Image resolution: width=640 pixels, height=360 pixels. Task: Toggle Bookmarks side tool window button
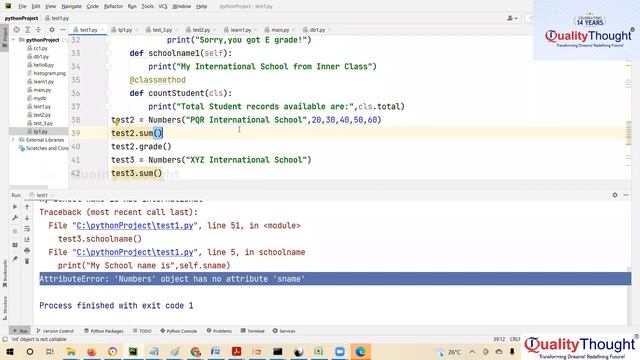[x=5, y=274]
